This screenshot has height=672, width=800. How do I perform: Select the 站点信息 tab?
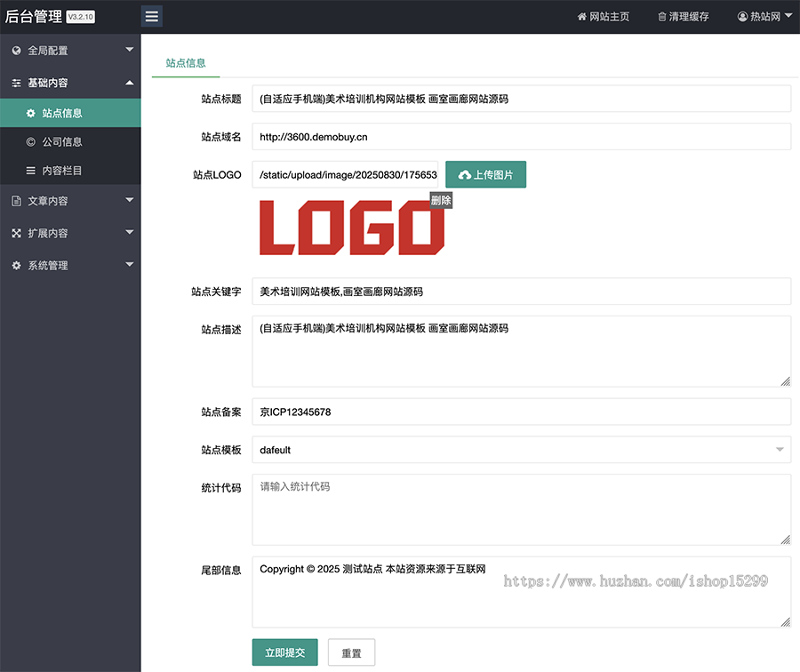(x=186, y=63)
